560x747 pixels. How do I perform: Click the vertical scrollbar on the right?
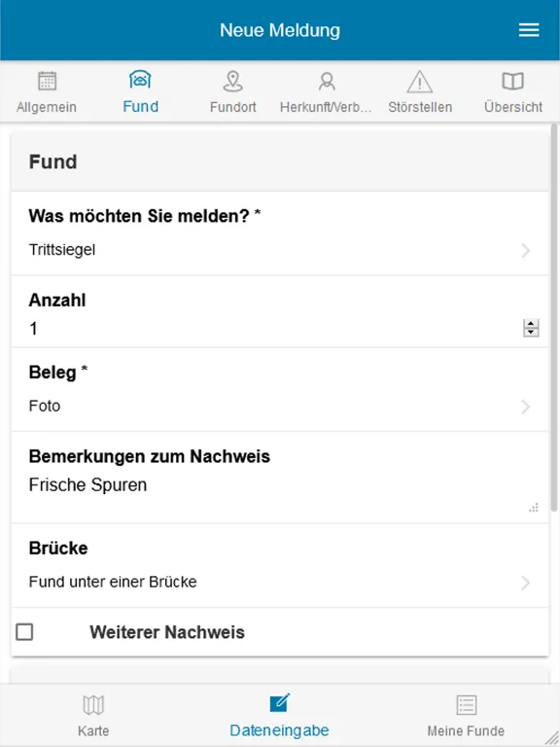coord(554,318)
